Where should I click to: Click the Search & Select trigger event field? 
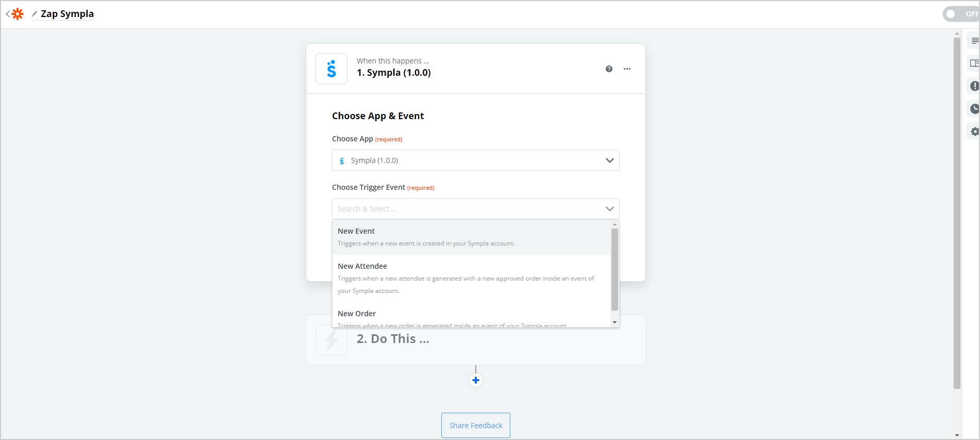(475, 209)
